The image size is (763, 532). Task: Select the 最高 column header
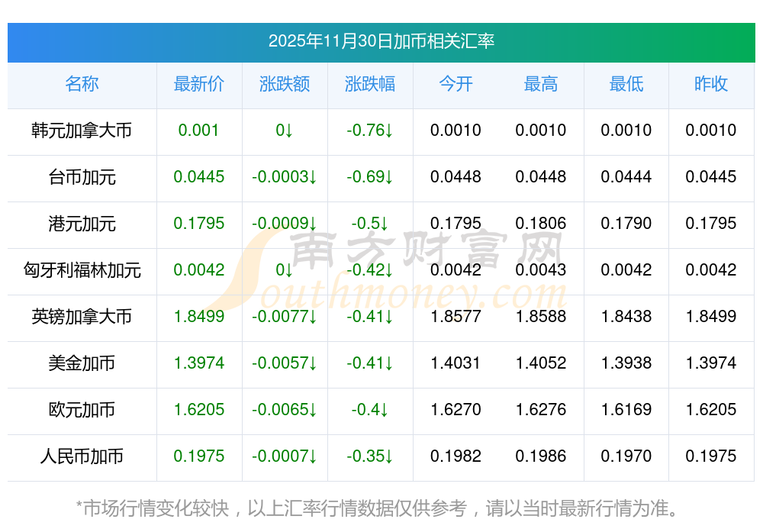pos(541,84)
